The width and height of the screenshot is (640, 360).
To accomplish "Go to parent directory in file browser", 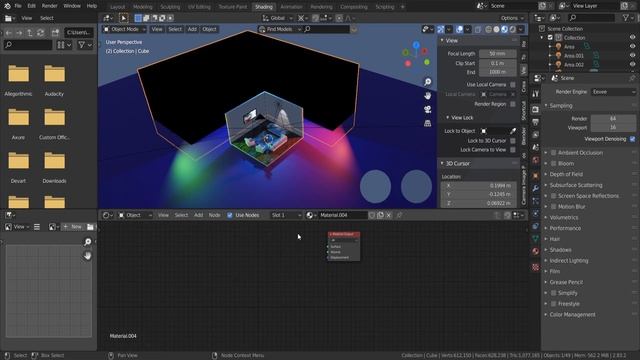I will tap(30, 32).
